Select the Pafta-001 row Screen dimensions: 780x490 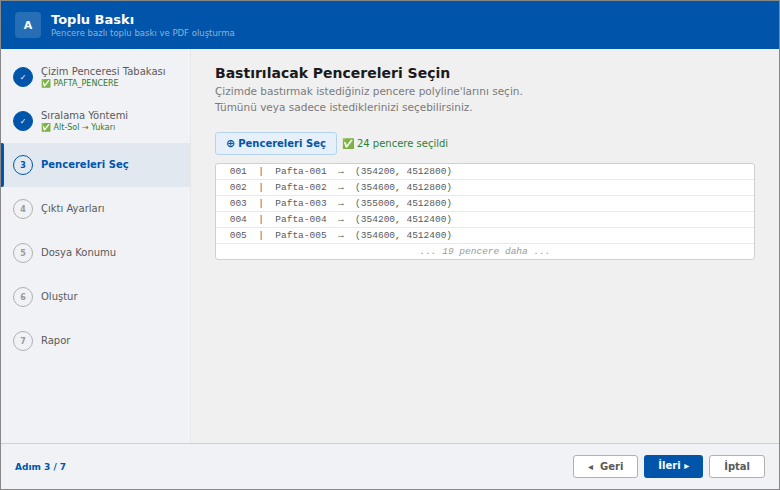[x=485, y=172]
